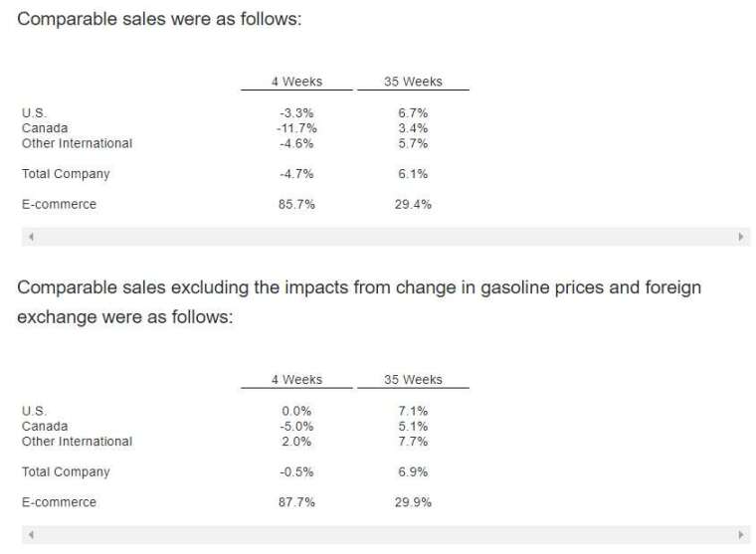The image size is (756, 554).
Task: Click the -5.0% Canada value
Action: [x=296, y=427]
